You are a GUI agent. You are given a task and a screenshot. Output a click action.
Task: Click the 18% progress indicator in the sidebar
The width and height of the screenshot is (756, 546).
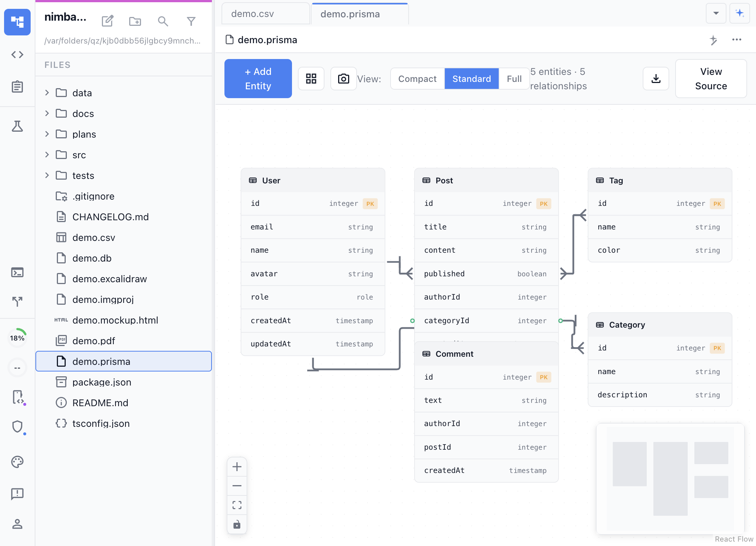coord(17,337)
